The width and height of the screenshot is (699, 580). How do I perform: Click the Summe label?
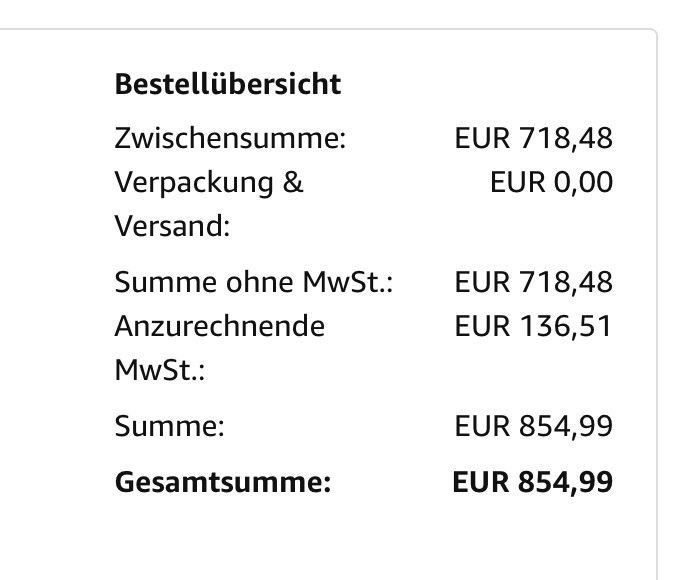169,426
